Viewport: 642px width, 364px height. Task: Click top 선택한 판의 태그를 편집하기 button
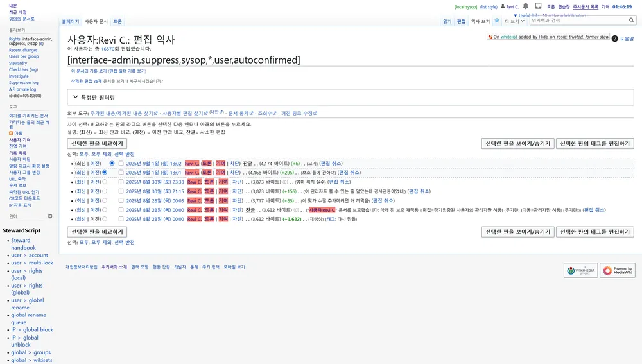595,144
